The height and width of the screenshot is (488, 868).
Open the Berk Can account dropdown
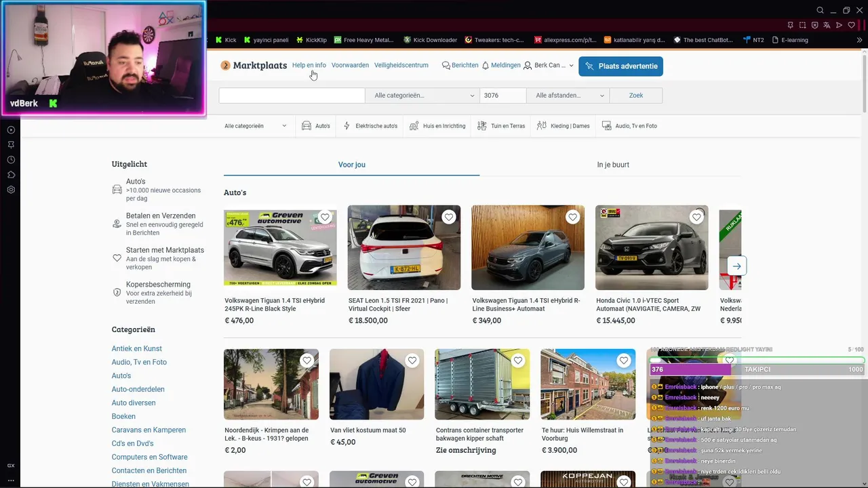(549, 66)
